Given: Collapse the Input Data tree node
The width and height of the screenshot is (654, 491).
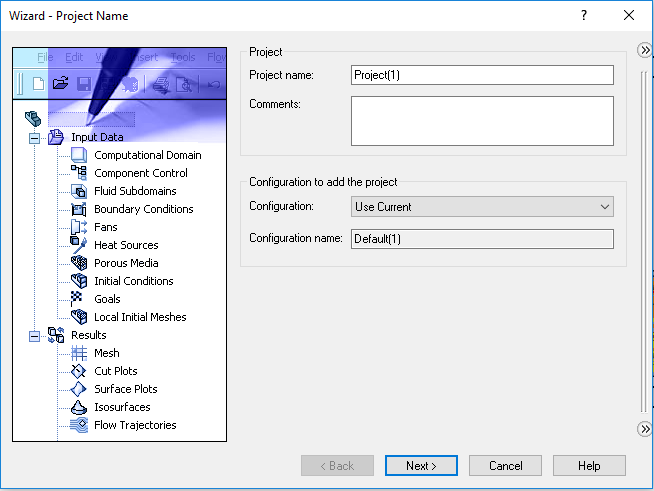Looking at the screenshot, I should pyautogui.click(x=35, y=138).
